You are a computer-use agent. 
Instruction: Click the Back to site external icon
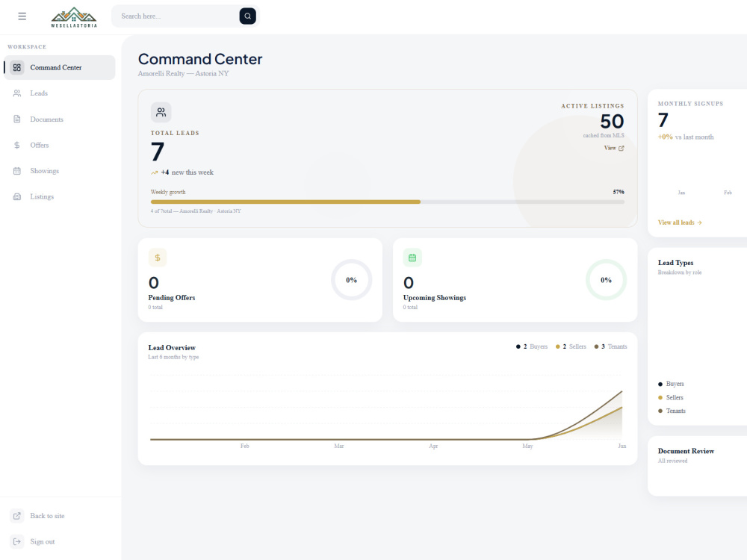[x=17, y=516]
